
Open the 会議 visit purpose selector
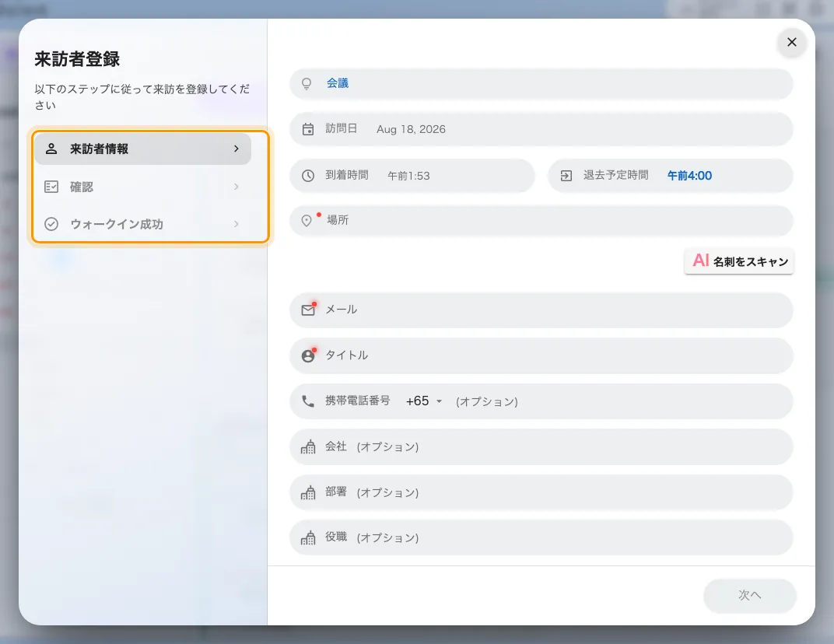(x=541, y=83)
